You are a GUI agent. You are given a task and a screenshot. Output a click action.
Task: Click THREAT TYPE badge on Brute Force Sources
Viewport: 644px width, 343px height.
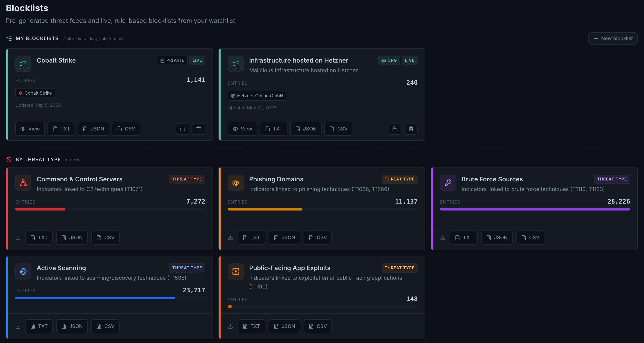[x=612, y=179]
